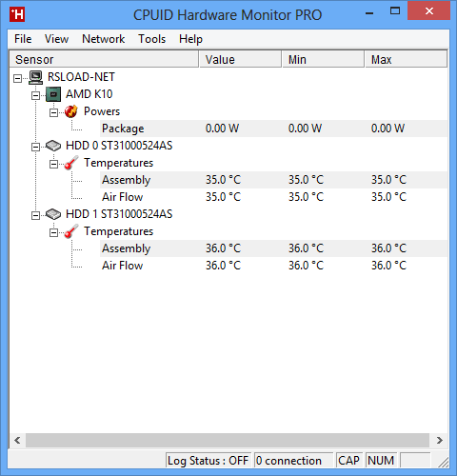This screenshot has width=457, height=476.
Task: Click Package current value 0.00 W
Action: pyautogui.click(x=222, y=129)
